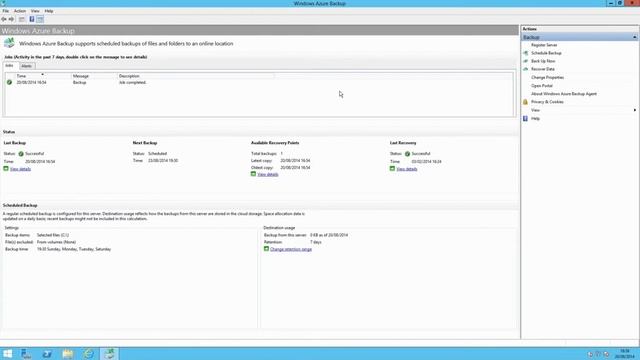This screenshot has width=640, height=360.
Task: Open View details link under Last Backup
Action: (20, 169)
